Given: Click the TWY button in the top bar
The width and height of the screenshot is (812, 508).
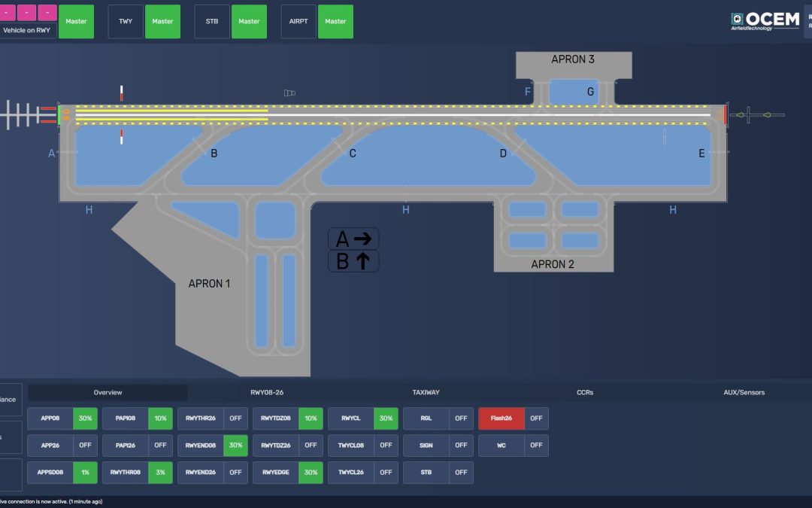Looking at the screenshot, I should tap(126, 21).
